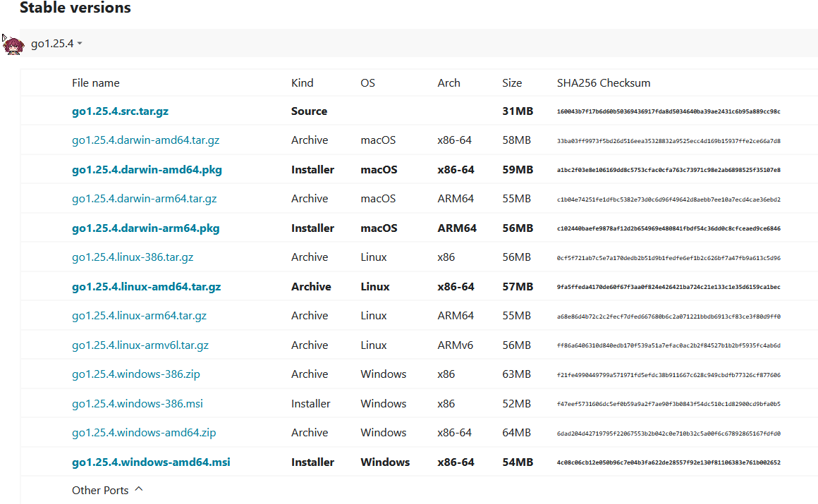Click the anime character avatar icon
The width and height of the screenshot is (818, 504).
(13, 45)
